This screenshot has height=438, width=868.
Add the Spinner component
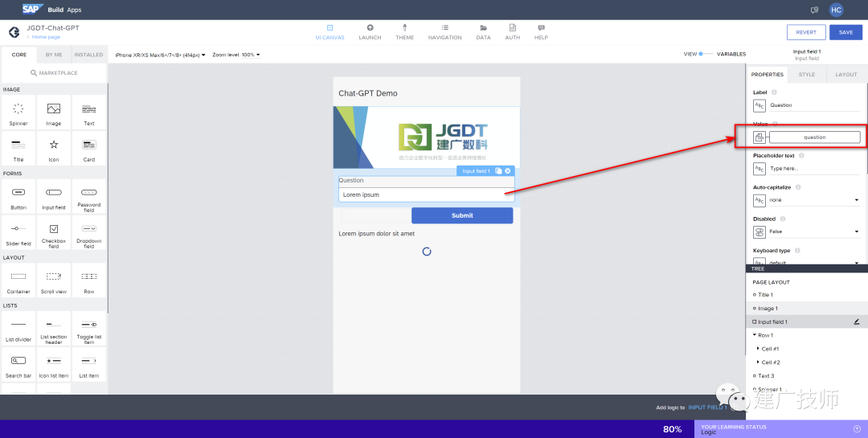(18, 112)
